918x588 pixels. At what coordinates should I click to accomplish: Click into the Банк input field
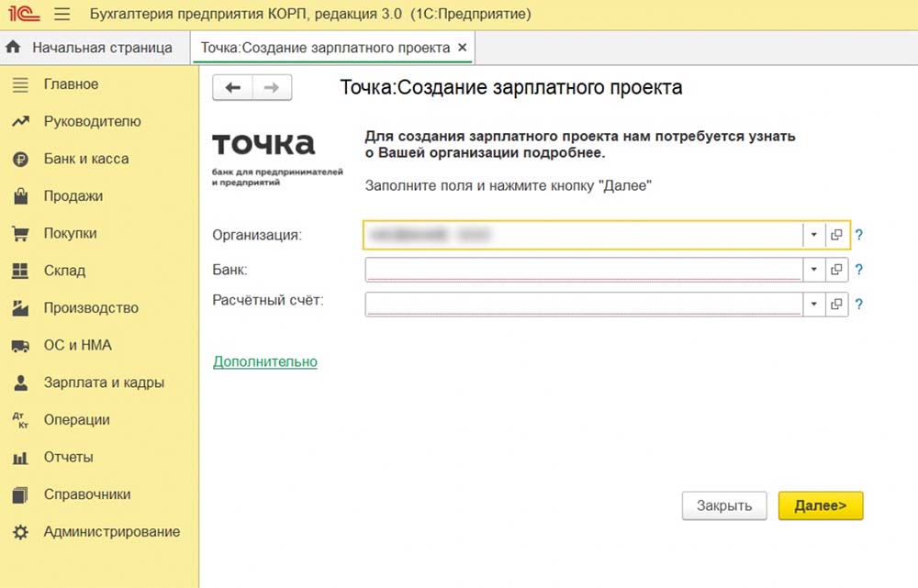584,270
